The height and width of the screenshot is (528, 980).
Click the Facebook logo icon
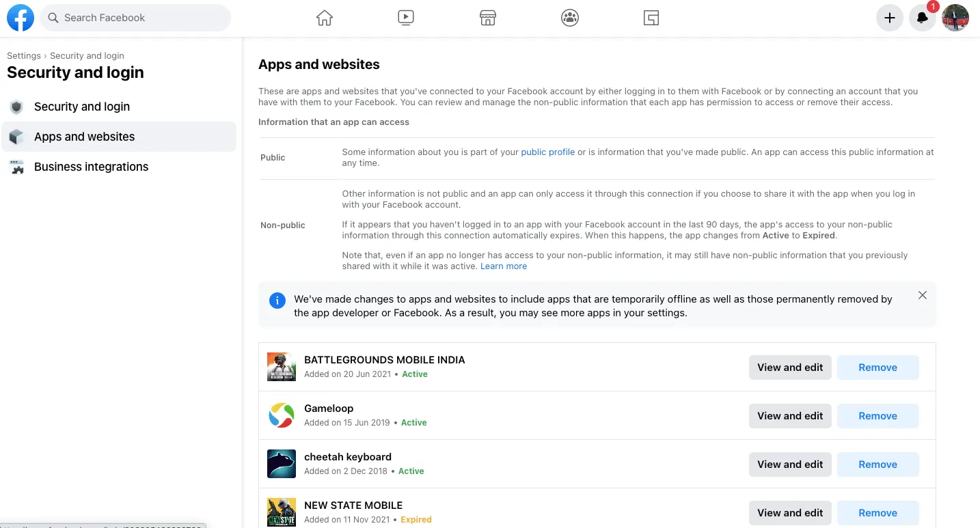[21, 18]
